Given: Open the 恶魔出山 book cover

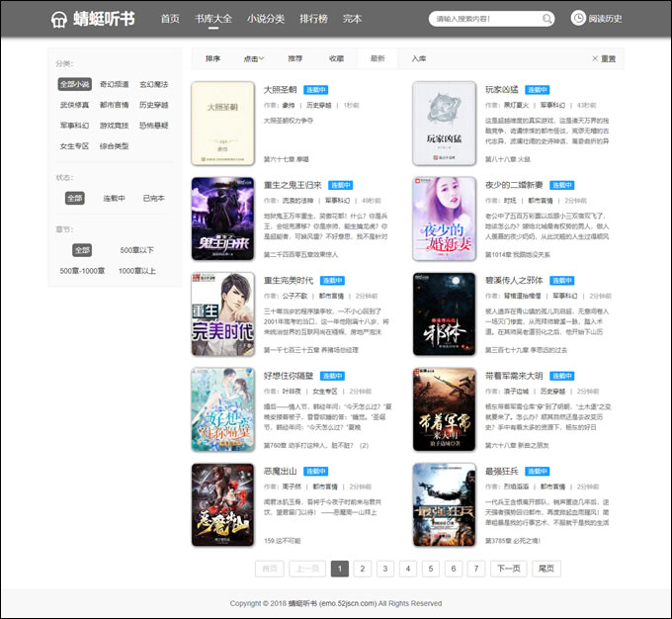Looking at the screenshot, I should click(223, 504).
